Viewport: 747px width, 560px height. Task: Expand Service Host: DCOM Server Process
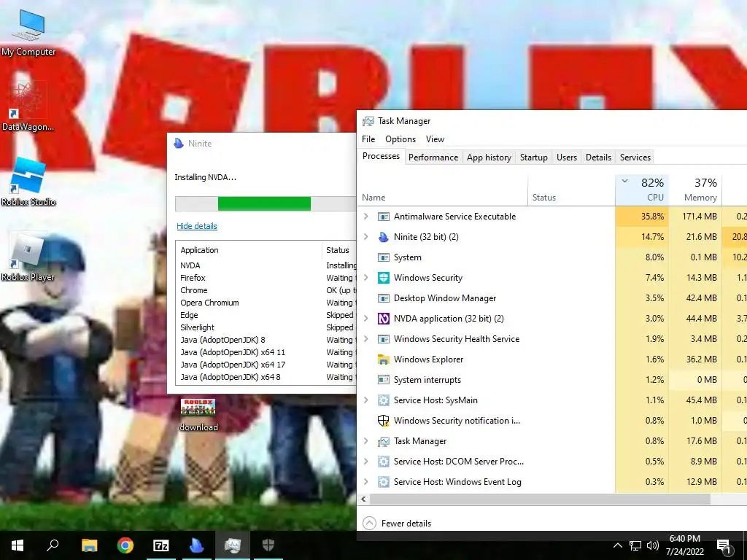coord(366,462)
